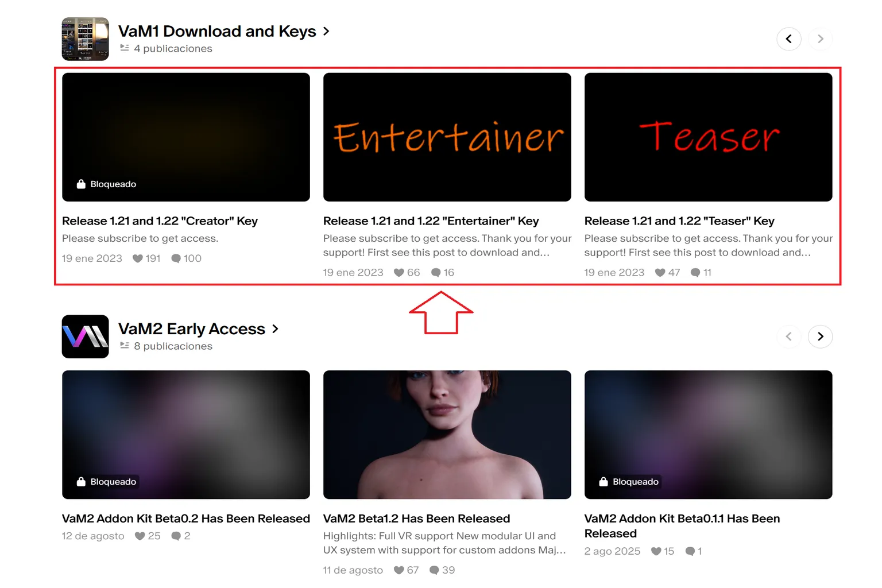Select the "8 publicaciones" count text
This screenshot has width=882, height=588.
(x=173, y=346)
